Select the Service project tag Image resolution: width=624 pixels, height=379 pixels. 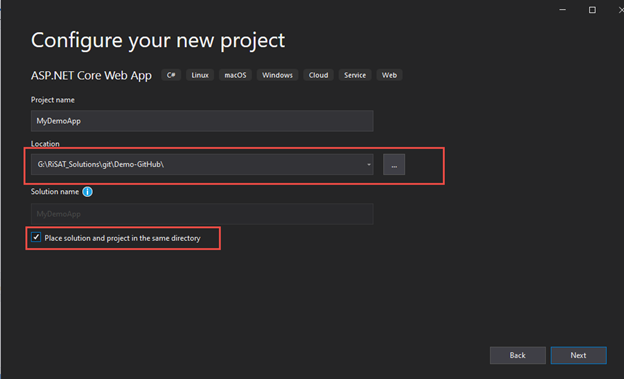click(x=355, y=75)
